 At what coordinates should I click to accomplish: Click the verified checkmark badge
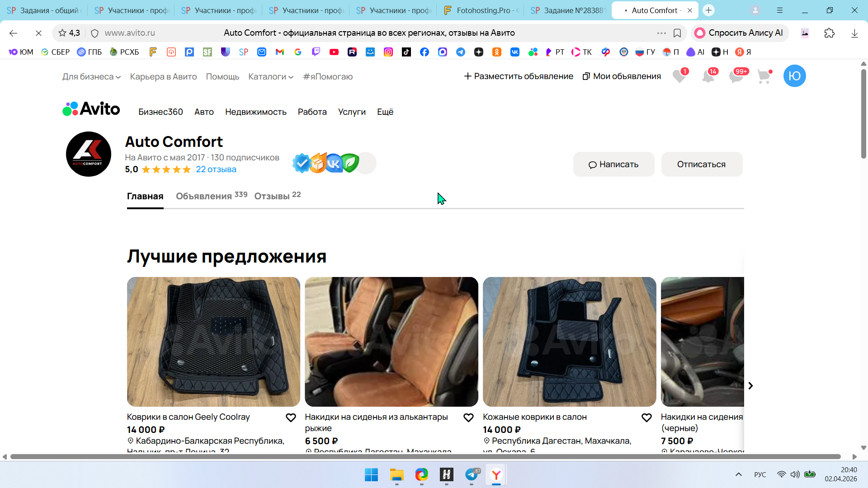pos(302,163)
